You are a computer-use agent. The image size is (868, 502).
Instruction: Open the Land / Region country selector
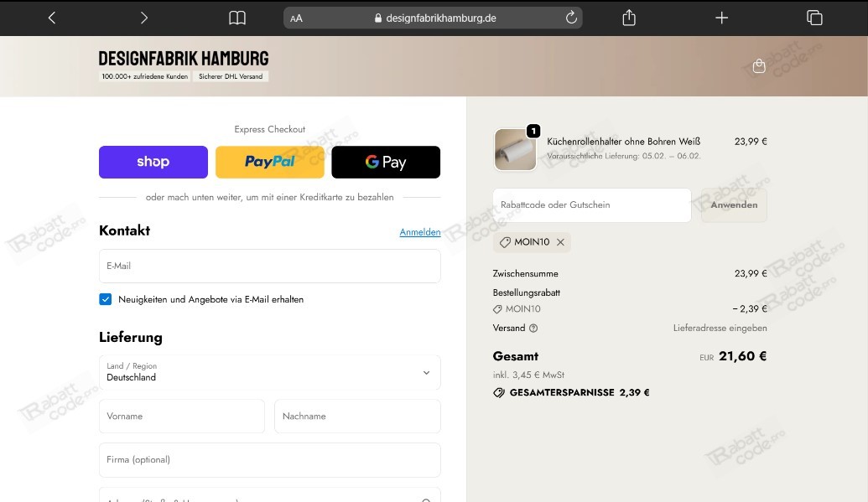pos(269,372)
